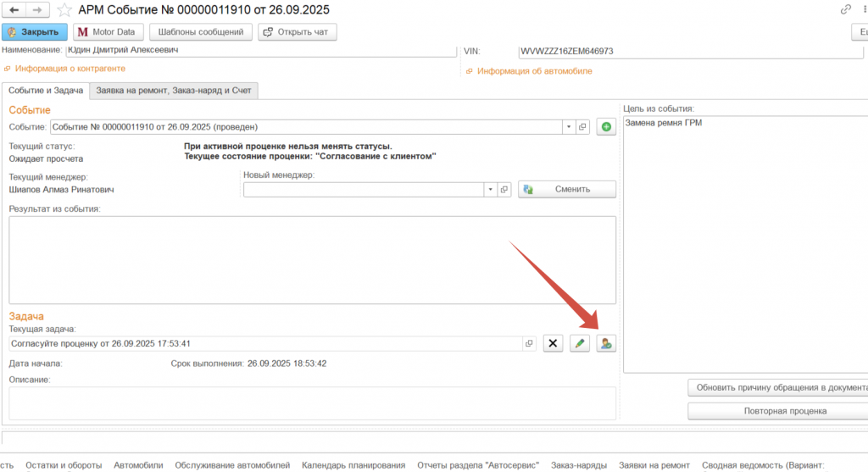Click the open icon beside Новый менеджер field
Image resolution: width=868 pixels, height=472 pixels.
click(x=504, y=189)
